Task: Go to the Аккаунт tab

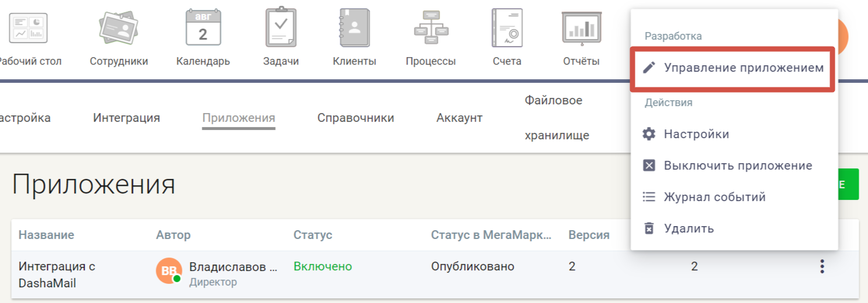Action: click(459, 118)
